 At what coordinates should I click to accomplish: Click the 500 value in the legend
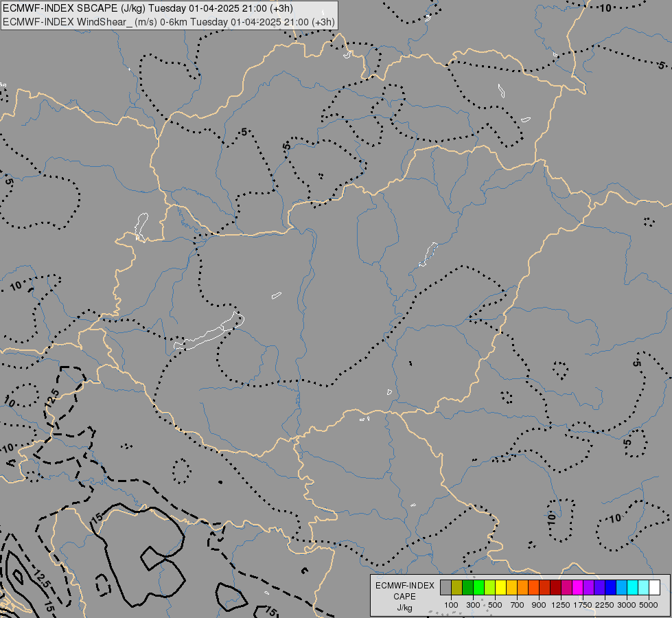[x=495, y=605]
